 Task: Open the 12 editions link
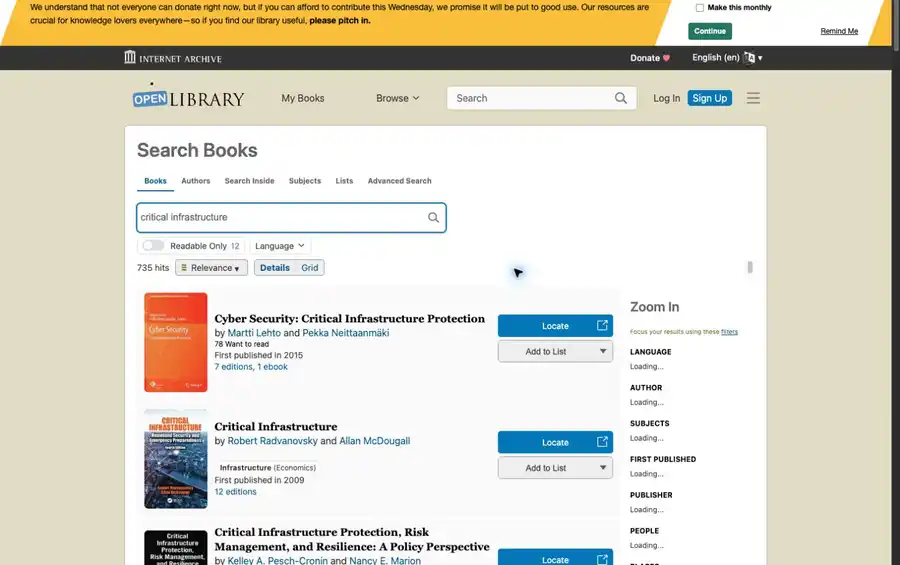(235, 492)
